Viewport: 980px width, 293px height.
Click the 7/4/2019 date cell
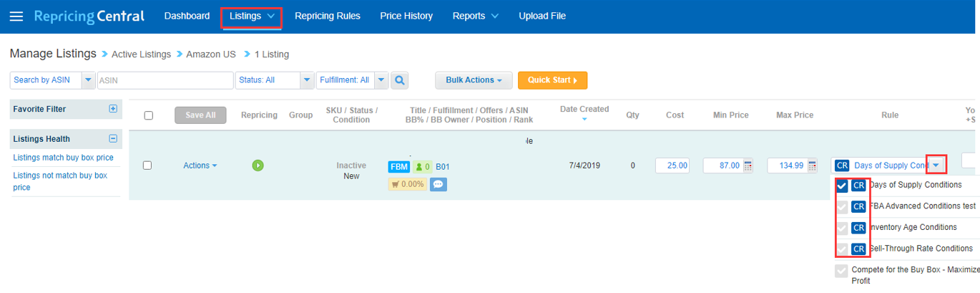coord(584,165)
